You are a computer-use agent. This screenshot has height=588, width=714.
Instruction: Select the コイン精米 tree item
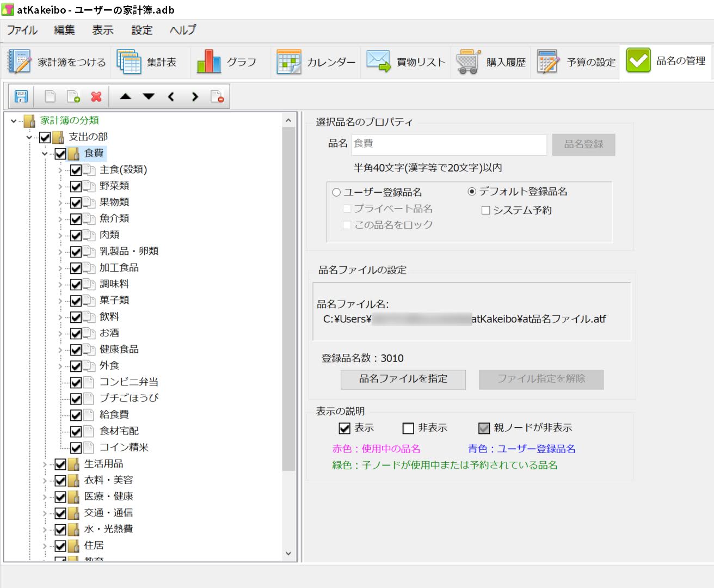point(124,448)
